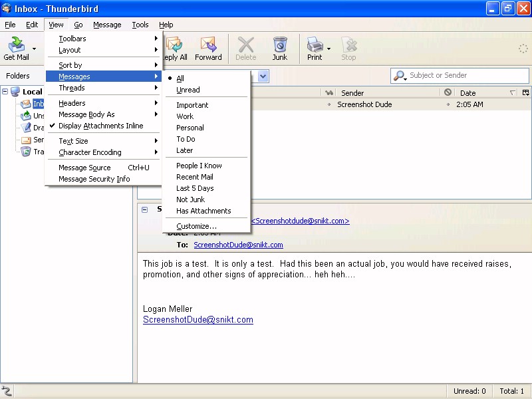Expand the Sort by submenu
The image size is (532, 399).
pos(104,65)
